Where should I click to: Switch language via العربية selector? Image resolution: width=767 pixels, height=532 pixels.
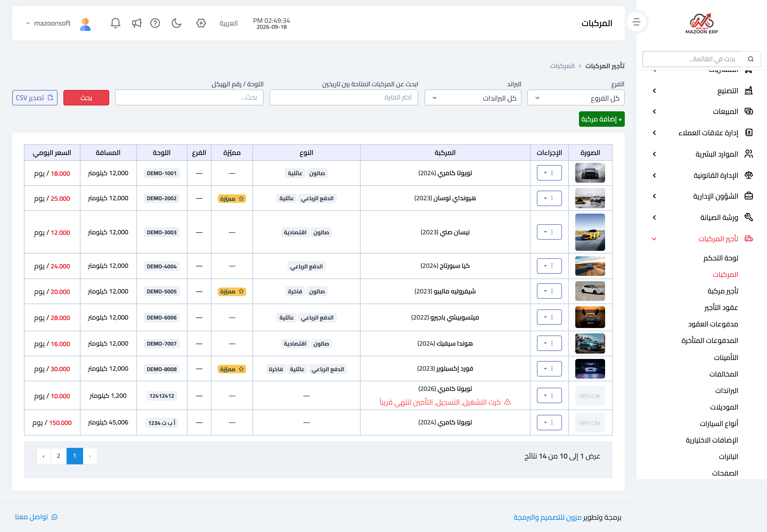(229, 23)
